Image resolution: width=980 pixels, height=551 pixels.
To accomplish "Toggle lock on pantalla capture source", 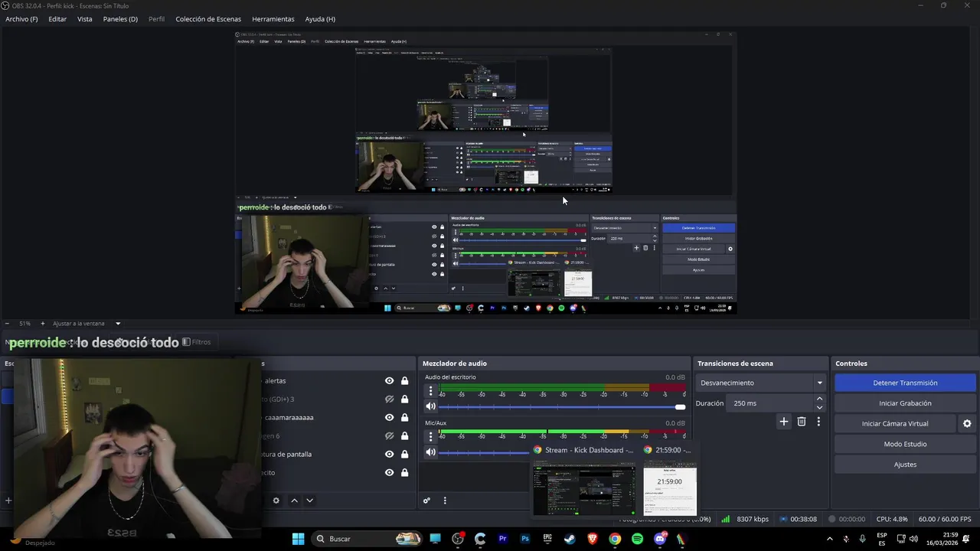I will [x=404, y=455].
